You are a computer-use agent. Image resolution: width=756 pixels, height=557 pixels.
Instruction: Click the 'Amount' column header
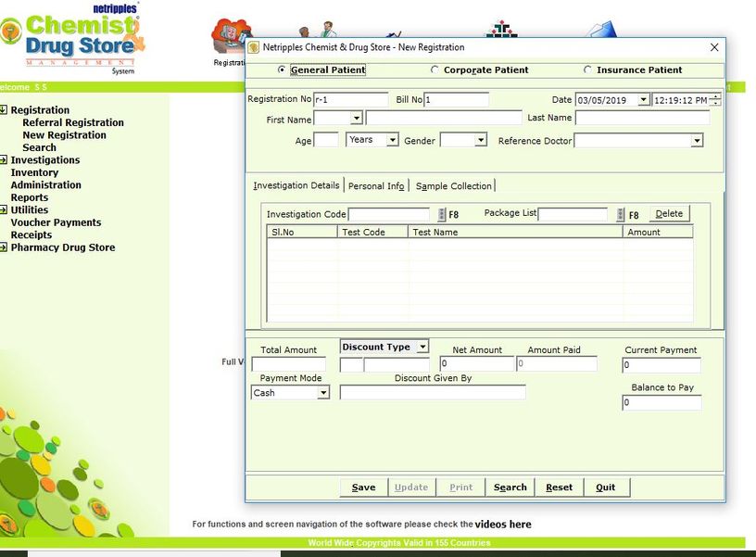click(658, 232)
